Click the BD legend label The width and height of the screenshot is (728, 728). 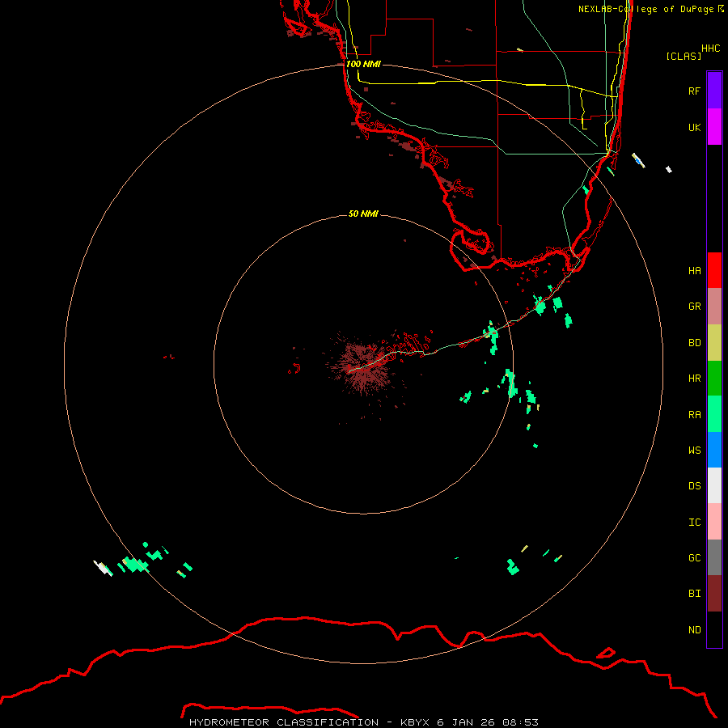[x=694, y=343]
